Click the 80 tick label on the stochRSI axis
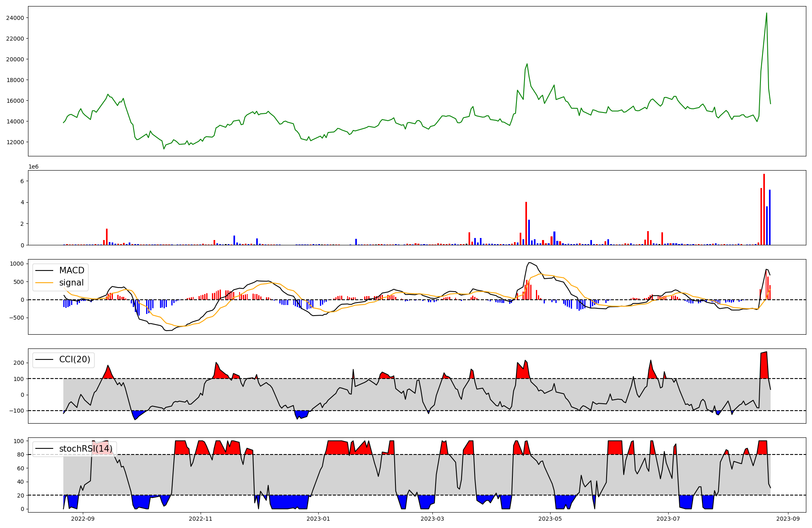The image size is (812, 528). 20,455
